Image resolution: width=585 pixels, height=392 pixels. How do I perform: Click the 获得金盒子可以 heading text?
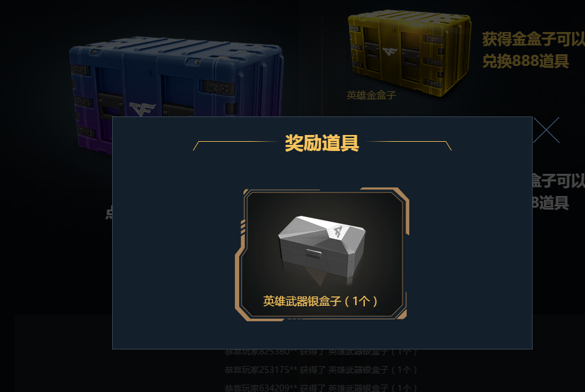[x=533, y=39]
